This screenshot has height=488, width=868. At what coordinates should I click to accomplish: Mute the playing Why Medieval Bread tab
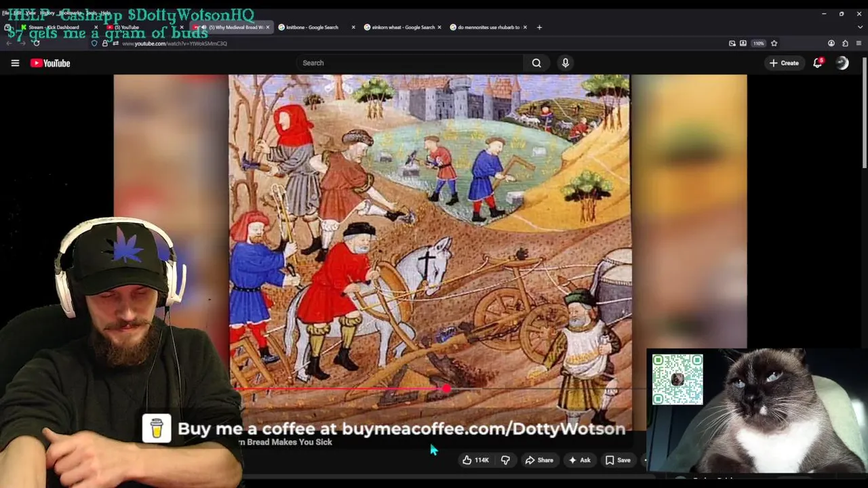pos(203,27)
